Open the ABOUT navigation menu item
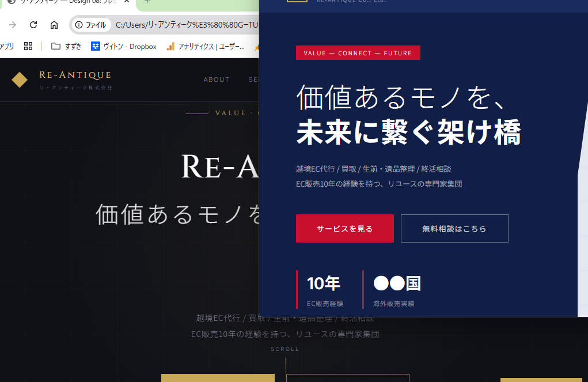 (x=217, y=80)
